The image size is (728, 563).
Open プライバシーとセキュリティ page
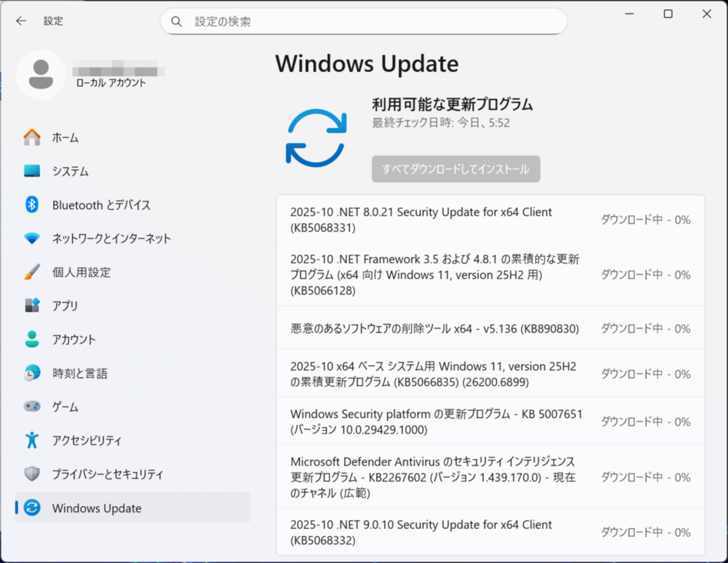click(x=133, y=474)
